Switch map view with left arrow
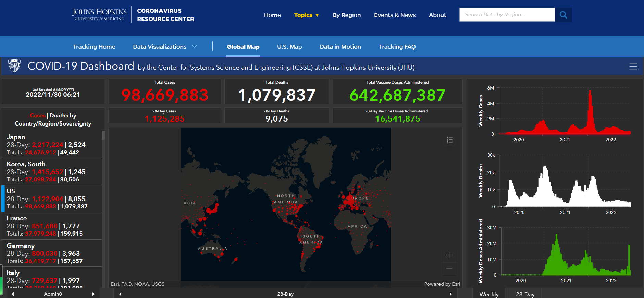The height and width of the screenshot is (298, 644). [x=120, y=294]
